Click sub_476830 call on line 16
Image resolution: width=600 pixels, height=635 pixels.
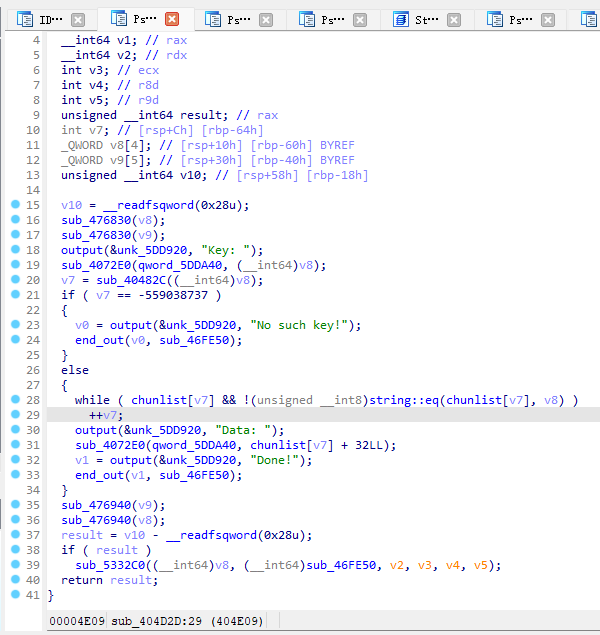point(96,220)
